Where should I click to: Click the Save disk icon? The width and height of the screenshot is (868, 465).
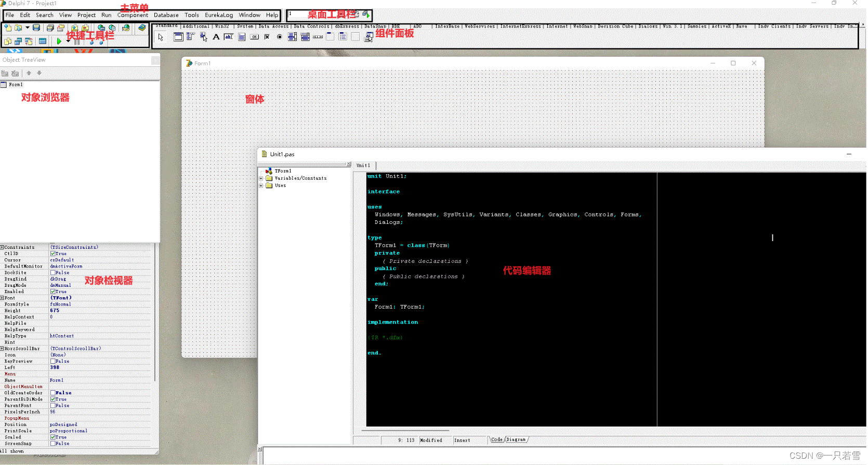click(36, 28)
